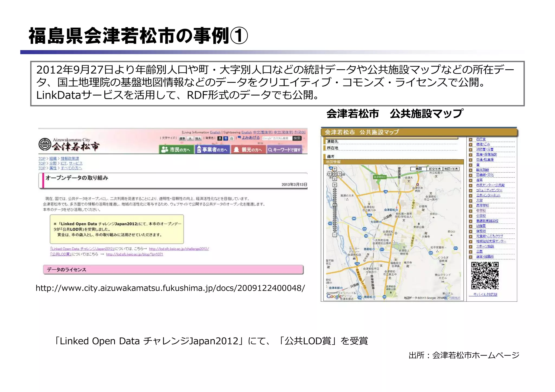Screen dimensions: 555x392
Task: Click the arrow icon beside 交通・駐車場
Action: pyautogui.click(x=471, y=160)
